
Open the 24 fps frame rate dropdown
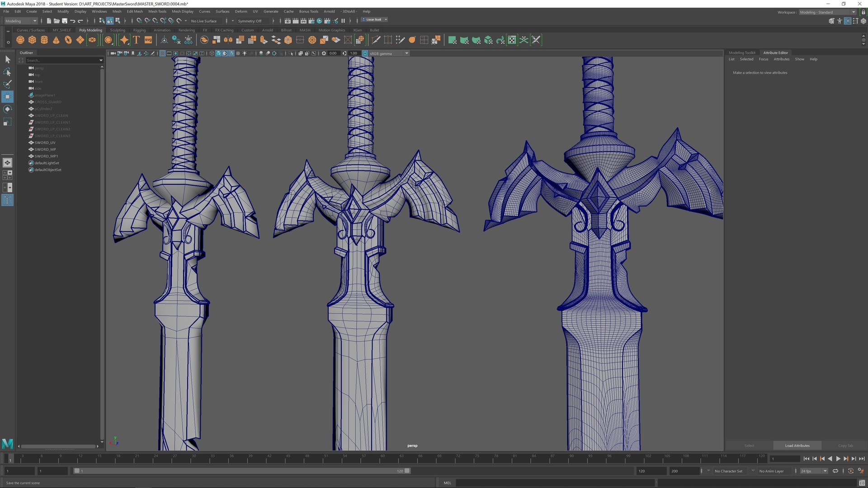[x=814, y=471]
